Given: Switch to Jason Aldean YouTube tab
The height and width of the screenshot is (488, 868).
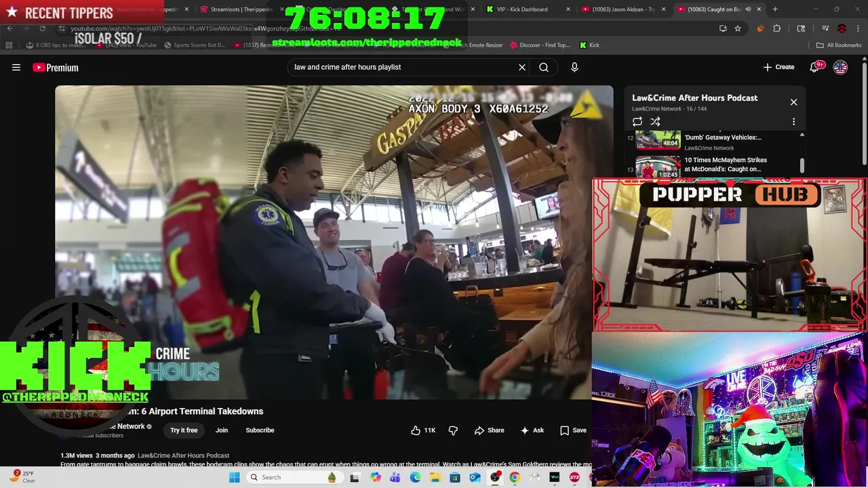Looking at the screenshot, I should pos(623,9).
